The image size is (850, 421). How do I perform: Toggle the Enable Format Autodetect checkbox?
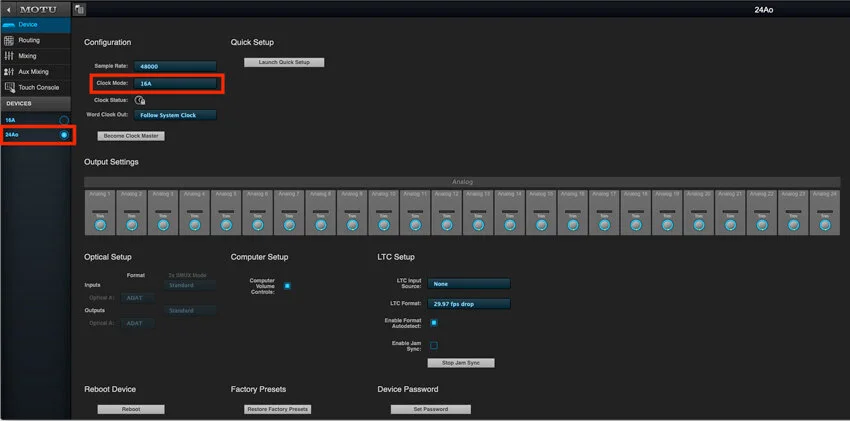pos(434,323)
